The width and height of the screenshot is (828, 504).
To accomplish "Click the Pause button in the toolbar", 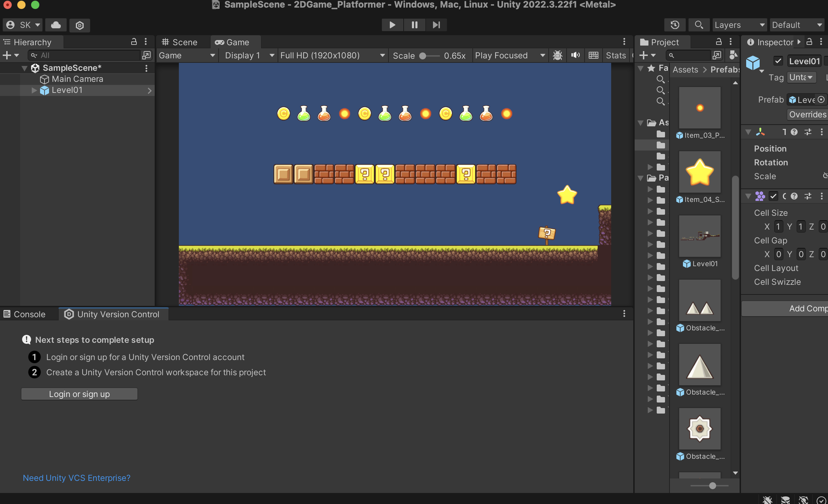I will (x=414, y=25).
